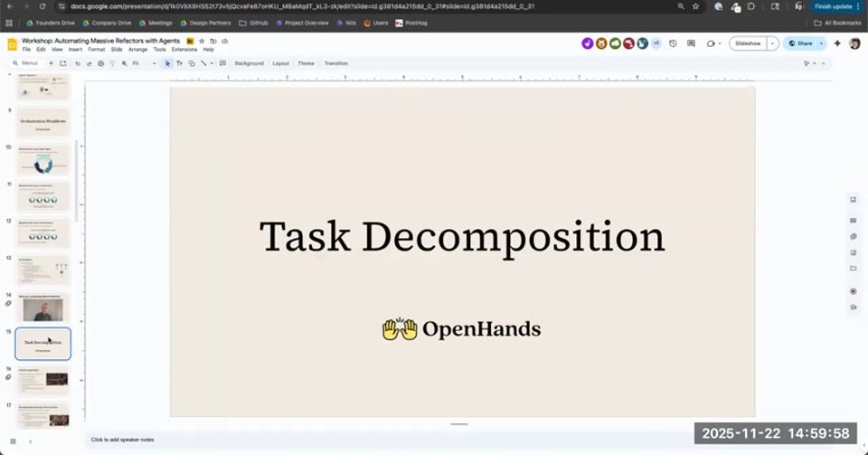Click the Background button
The width and height of the screenshot is (868, 455).
(250, 63)
